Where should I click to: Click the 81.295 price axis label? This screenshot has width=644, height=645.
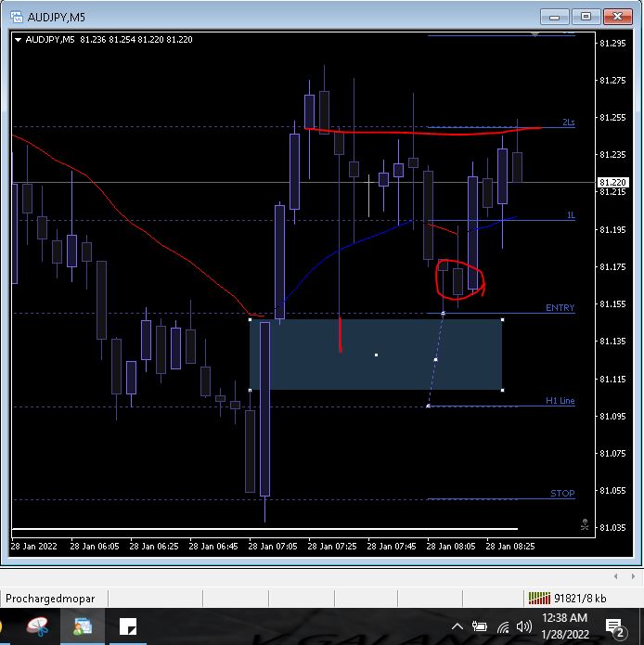[x=612, y=44]
